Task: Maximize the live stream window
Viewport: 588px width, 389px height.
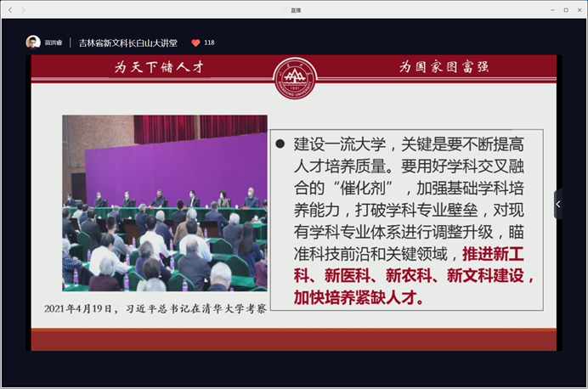Action: [x=563, y=9]
